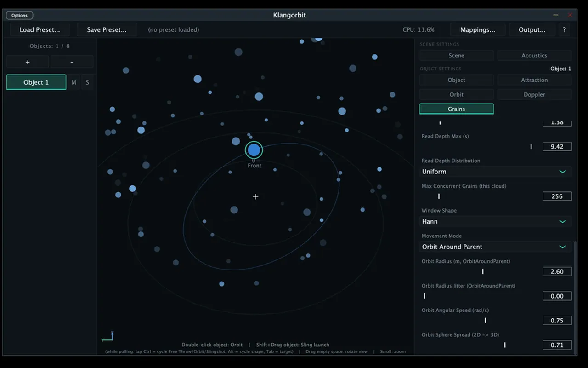The height and width of the screenshot is (368, 588).
Task: Click the Grains panel vertical scrollbar
Action: point(575,297)
